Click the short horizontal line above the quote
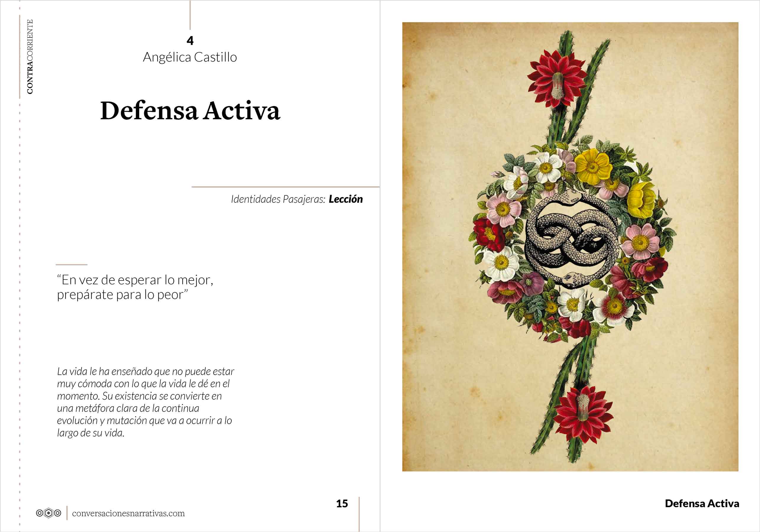Image resolution: width=760 pixels, height=532 pixels. click(x=72, y=265)
